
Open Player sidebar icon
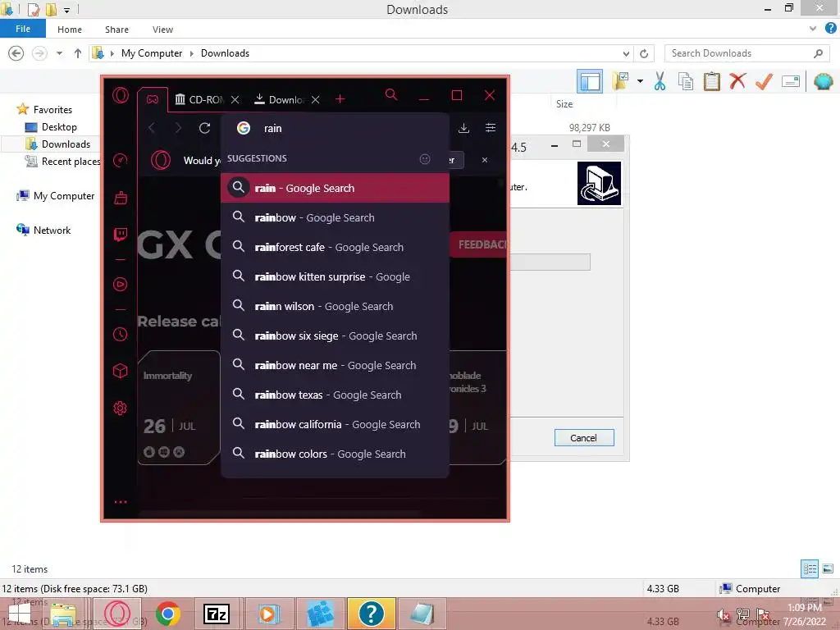121,284
